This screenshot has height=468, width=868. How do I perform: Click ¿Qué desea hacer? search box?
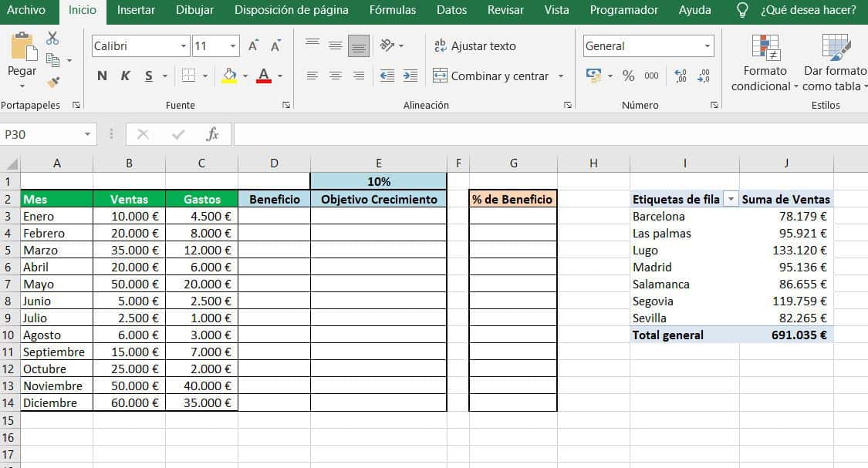(809, 10)
